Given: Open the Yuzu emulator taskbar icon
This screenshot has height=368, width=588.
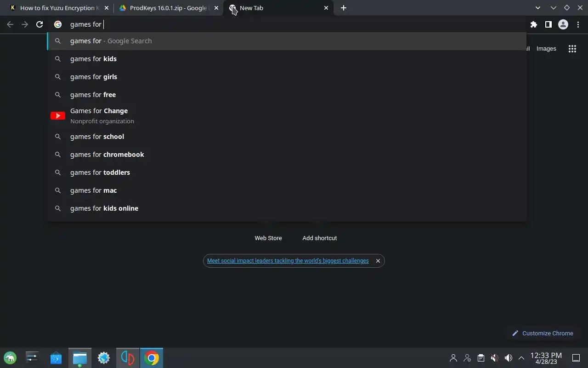Looking at the screenshot, I should [128, 358].
